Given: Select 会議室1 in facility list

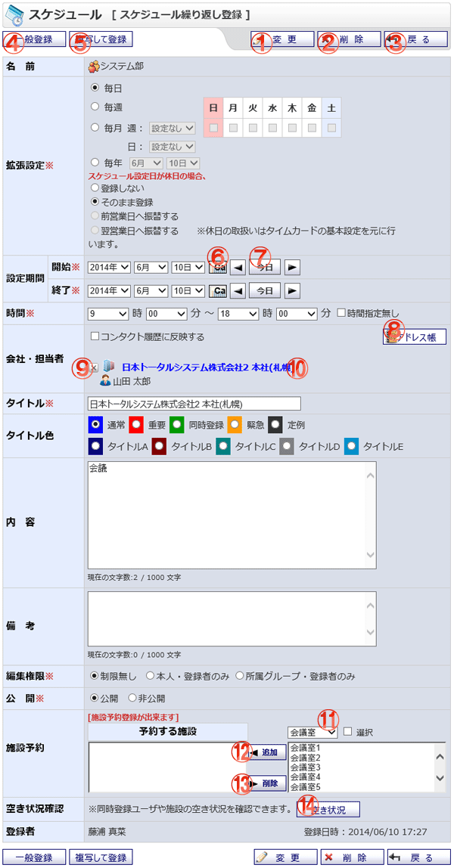Looking at the screenshot, I should [x=305, y=749].
